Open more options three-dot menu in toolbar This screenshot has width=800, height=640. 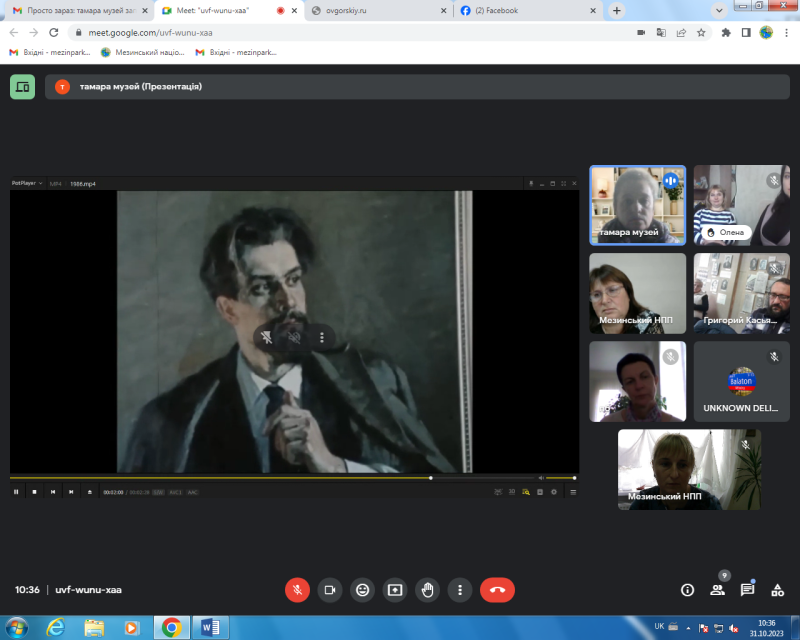[x=459, y=590]
